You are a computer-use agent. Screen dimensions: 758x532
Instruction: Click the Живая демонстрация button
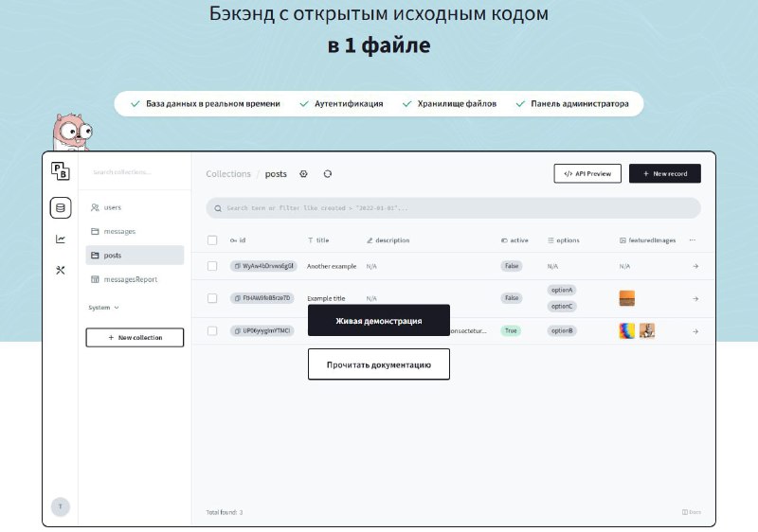[379, 321]
